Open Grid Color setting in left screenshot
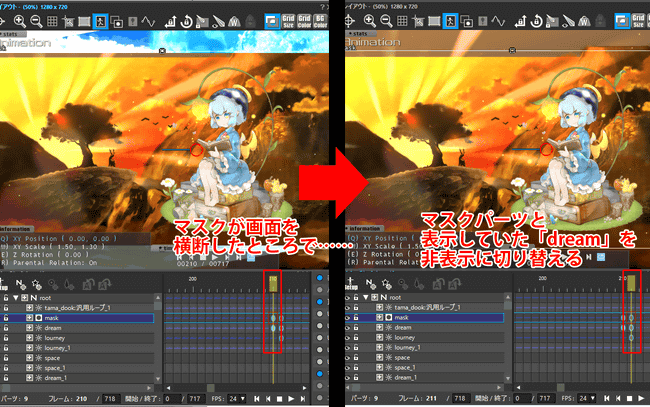Screen dimensions: 650x407 [304, 21]
